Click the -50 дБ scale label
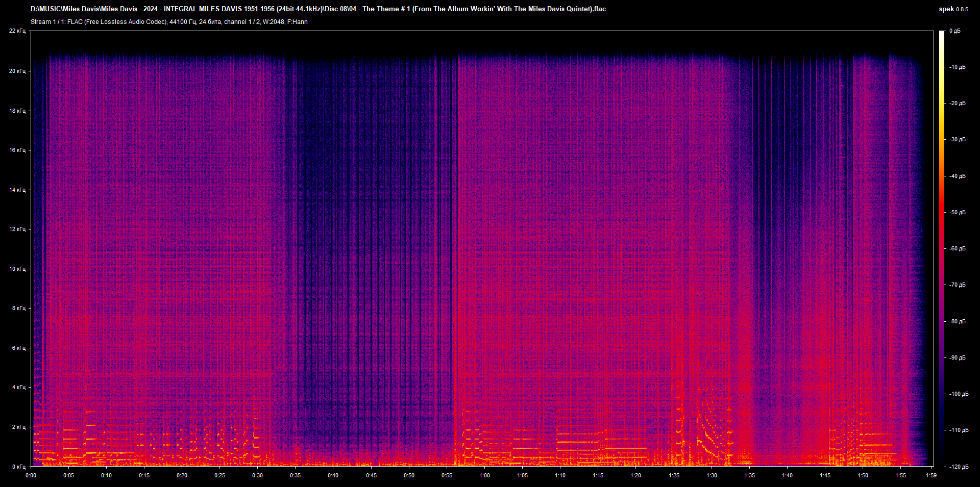 point(957,213)
